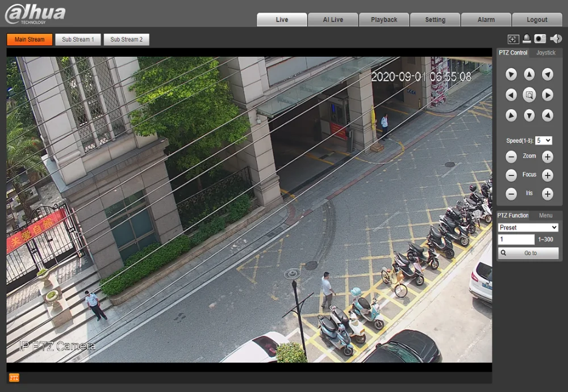Click the preset number input field

click(516, 239)
